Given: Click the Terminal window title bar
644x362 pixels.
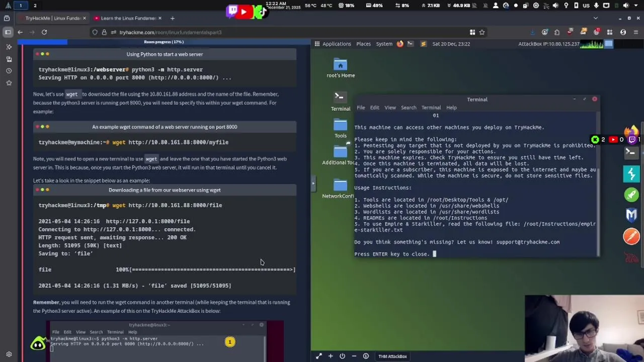Looking at the screenshot, I should pos(477,99).
